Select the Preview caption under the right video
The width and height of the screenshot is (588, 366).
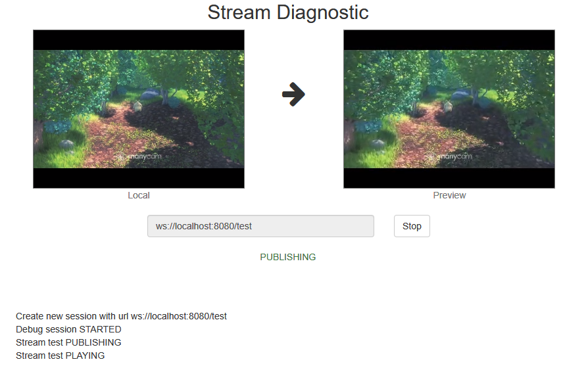pos(449,195)
